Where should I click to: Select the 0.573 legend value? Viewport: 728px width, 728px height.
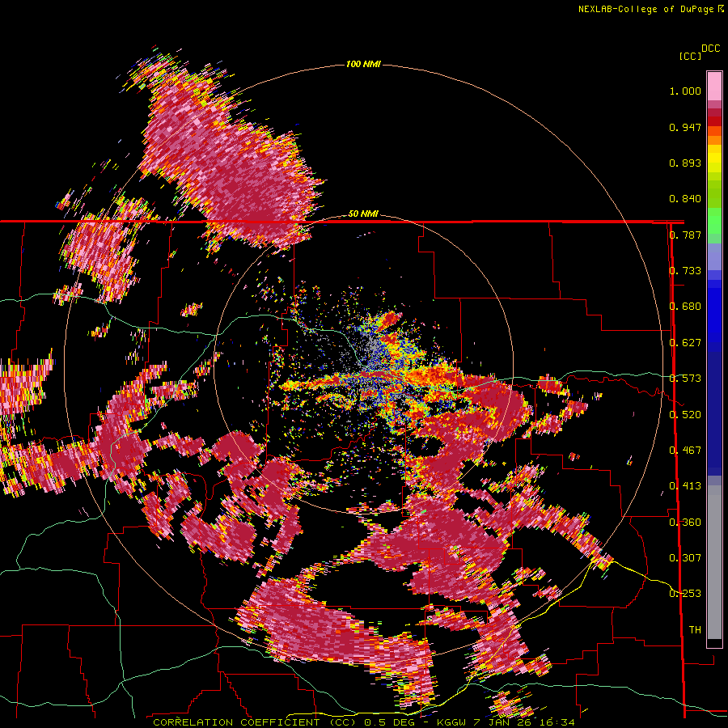(x=685, y=379)
